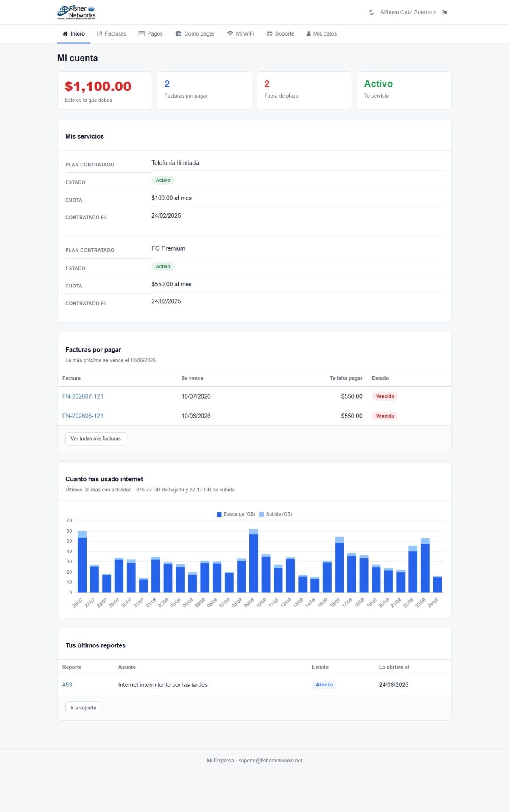Open the Mis datos tab

coord(322,34)
